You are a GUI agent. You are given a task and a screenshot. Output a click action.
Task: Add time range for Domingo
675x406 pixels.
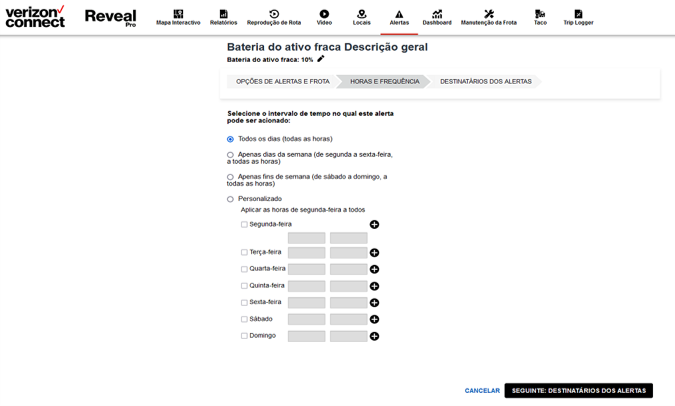[x=375, y=336]
